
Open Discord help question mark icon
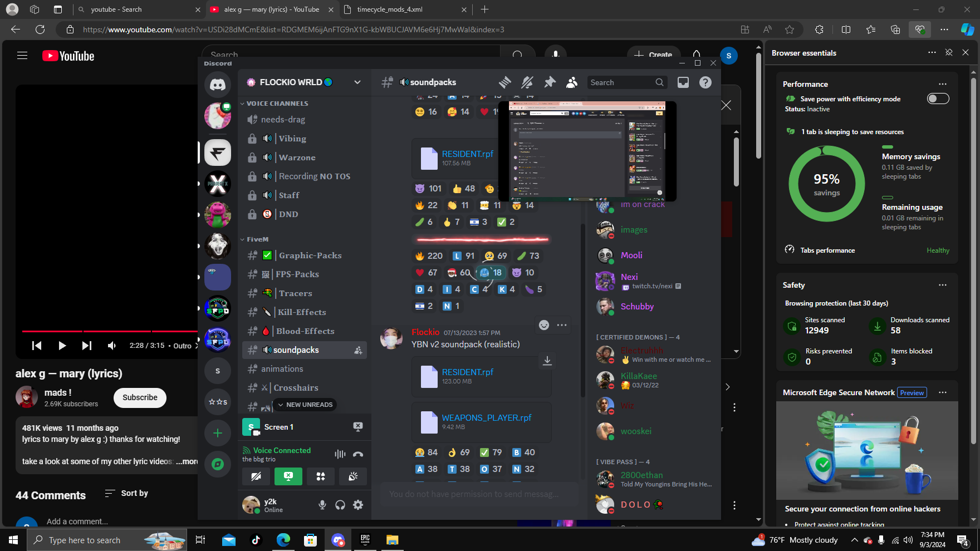[x=705, y=82]
